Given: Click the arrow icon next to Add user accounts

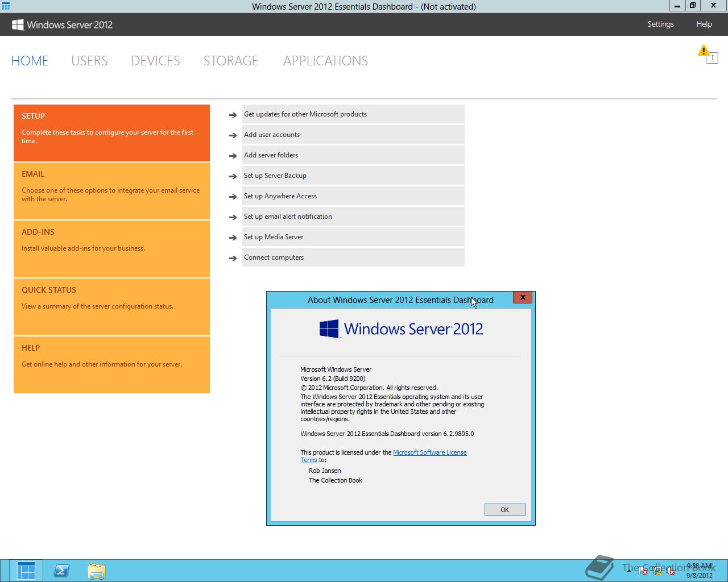Looking at the screenshot, I should [233, 135].
